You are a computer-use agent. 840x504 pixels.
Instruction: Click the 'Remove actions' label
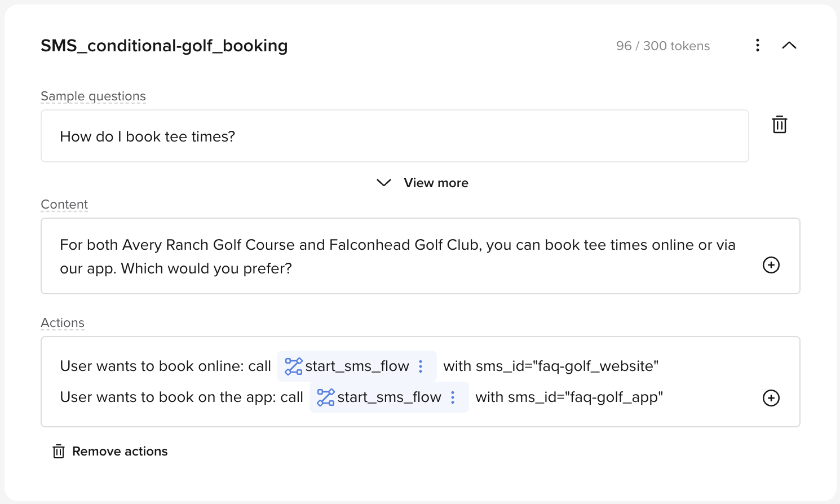pos(120,452)
